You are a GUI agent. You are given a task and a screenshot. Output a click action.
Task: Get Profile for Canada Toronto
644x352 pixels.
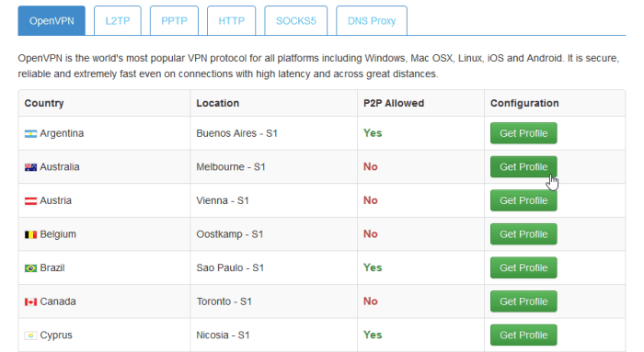pos(523,301)
